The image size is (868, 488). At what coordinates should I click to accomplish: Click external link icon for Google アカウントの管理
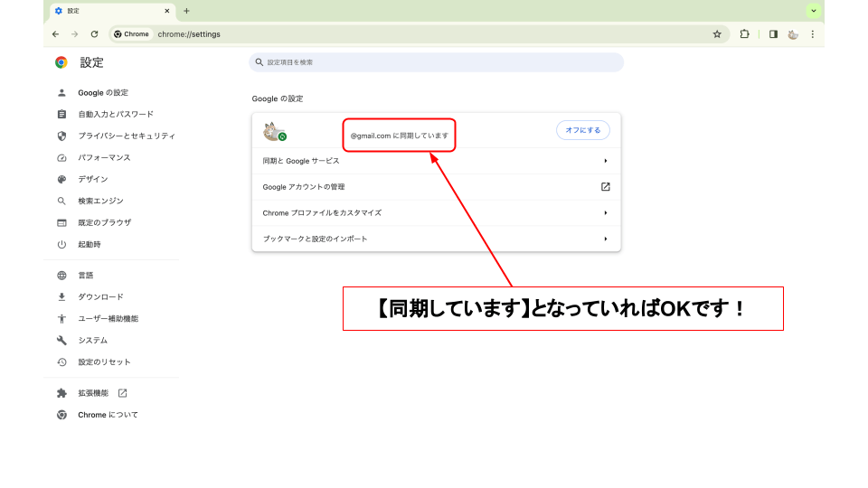[605, 187]
